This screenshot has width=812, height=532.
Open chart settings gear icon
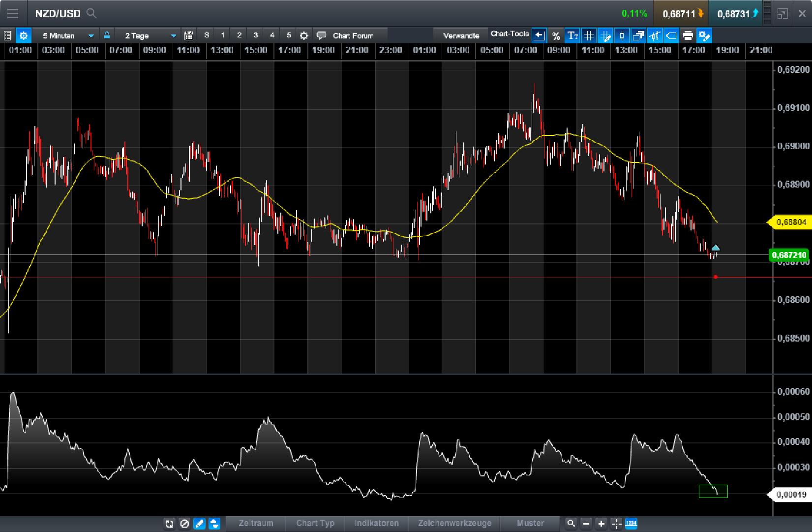(x=23, y=35)
